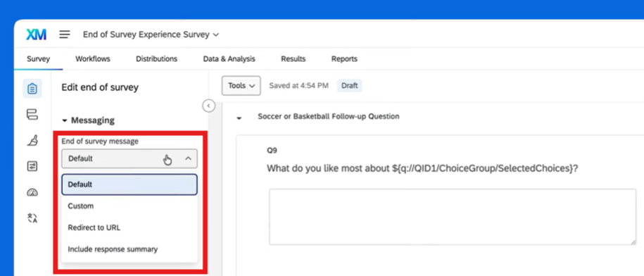Open the hamburger navigation menu
644x276 pixels.
click(65, 34)
